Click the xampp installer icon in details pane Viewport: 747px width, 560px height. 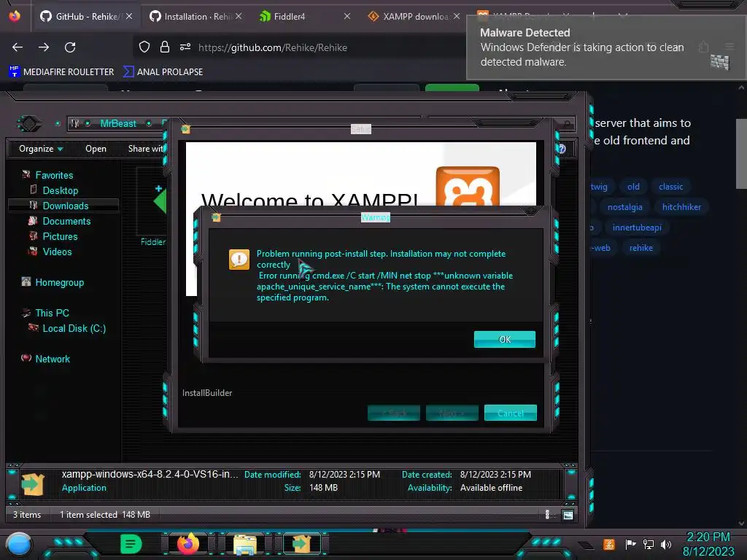click(x=32, y=483)
